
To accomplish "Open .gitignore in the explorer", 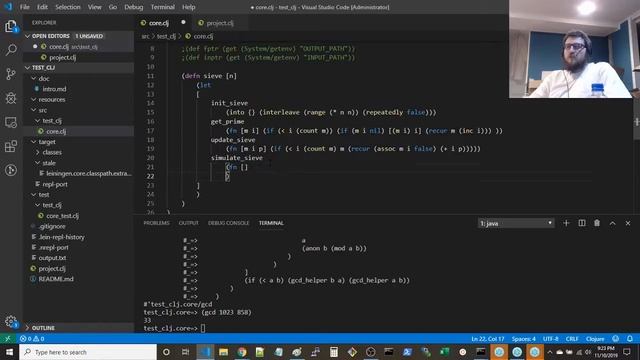I will 52,226.
